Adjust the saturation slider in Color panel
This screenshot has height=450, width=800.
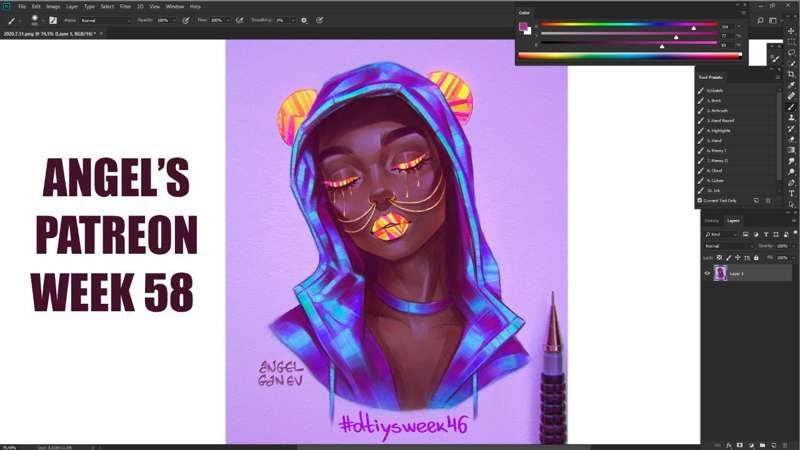click(x=629, y=34)
